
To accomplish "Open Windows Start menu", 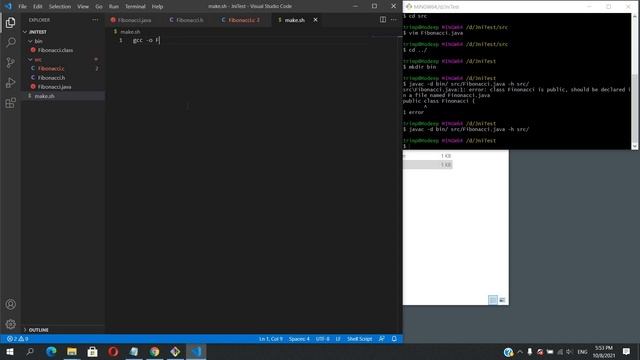I will (x=10, y=351).
